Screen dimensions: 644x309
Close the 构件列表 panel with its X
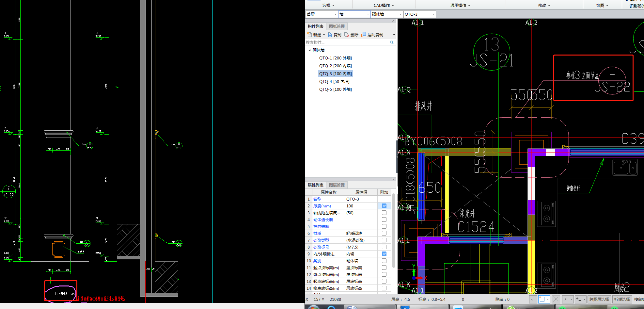(x=393, y=21)
